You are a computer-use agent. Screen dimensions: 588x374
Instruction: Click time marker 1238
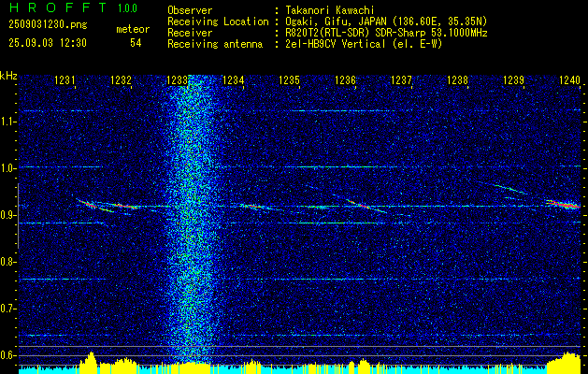coord(457,79)
